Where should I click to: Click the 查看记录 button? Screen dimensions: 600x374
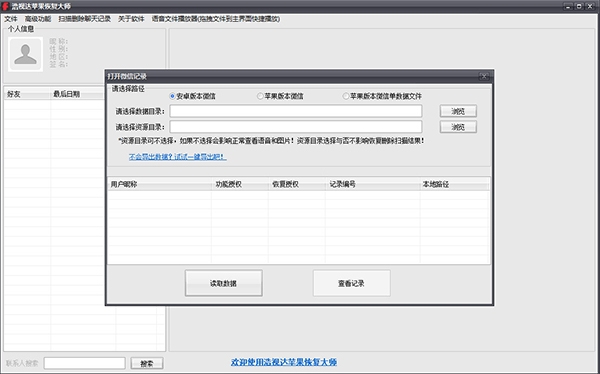click(351, 283)
